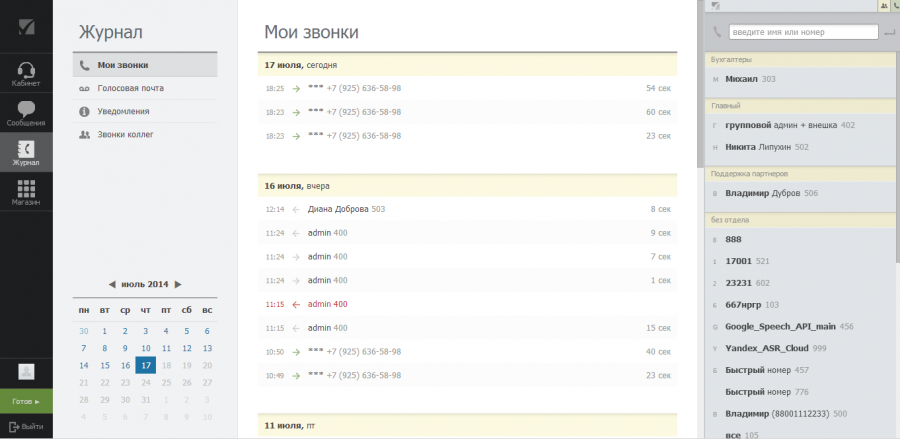
Task: Open the Кабинет headset icon
Action: (26, 70)
